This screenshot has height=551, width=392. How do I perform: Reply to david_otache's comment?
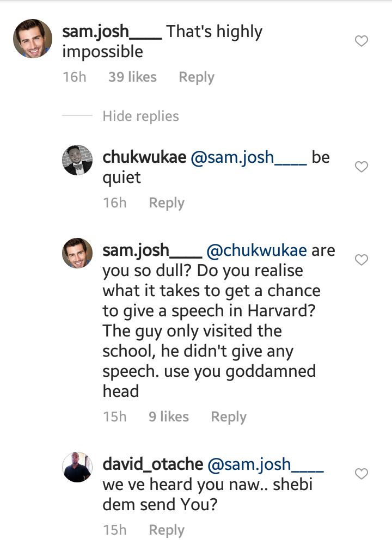(x=167, y=530)
